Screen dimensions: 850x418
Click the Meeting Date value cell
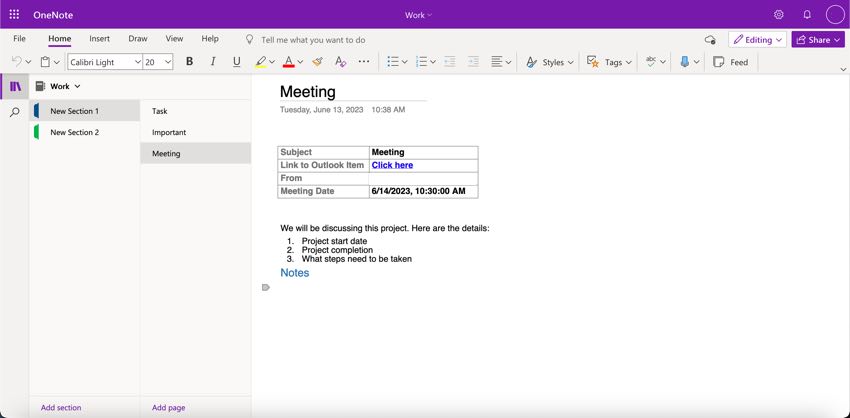(x=423, y=191)
